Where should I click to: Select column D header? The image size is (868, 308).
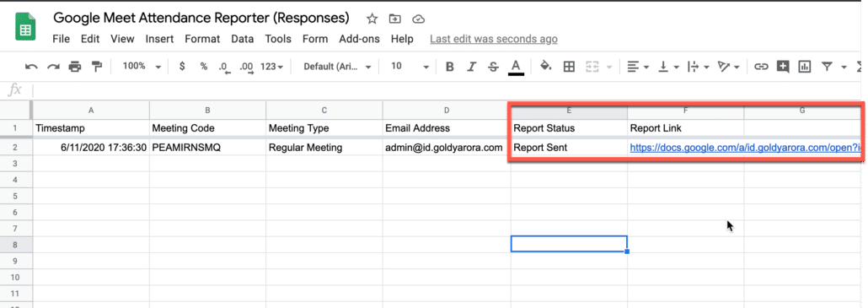[446, 111]
